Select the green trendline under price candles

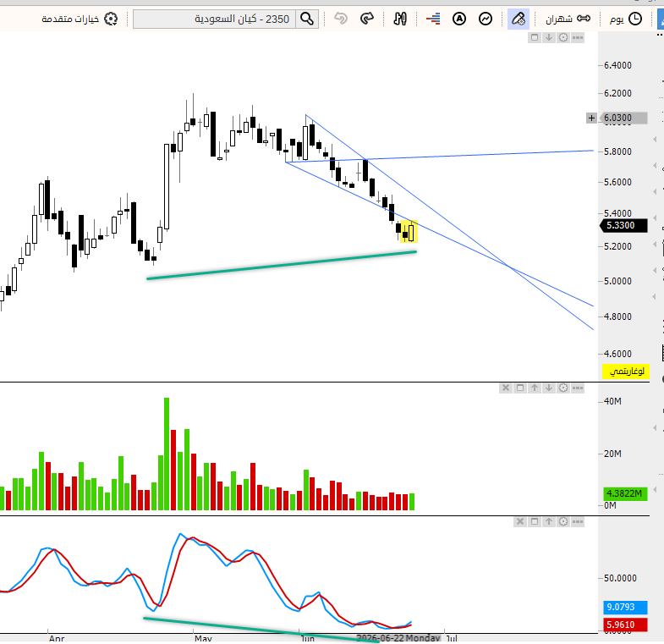(282, 265)
